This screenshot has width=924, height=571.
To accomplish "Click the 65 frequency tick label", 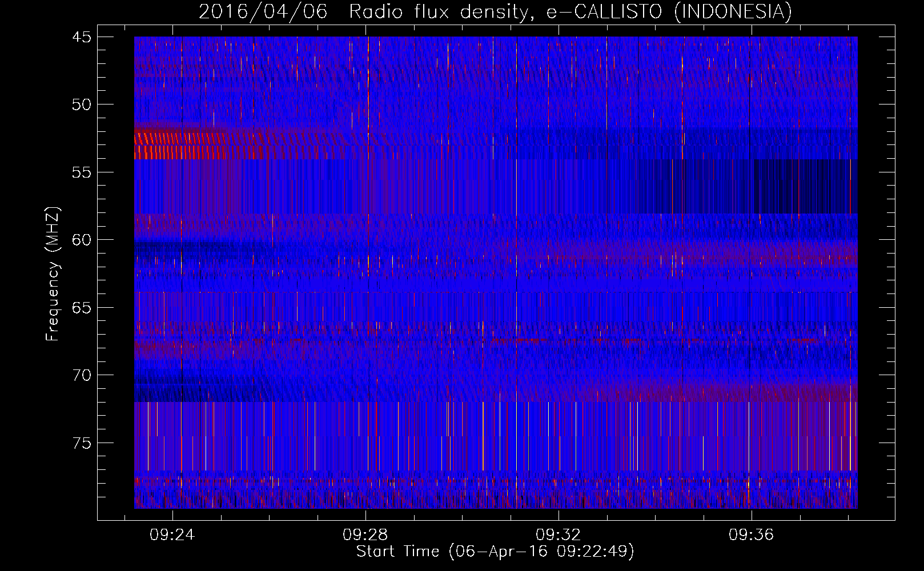I will pos(82,308).
